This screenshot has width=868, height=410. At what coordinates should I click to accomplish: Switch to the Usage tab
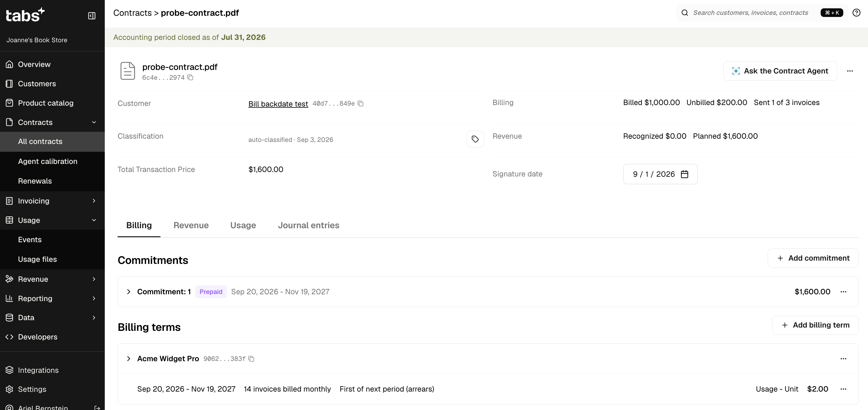(243, 226)
